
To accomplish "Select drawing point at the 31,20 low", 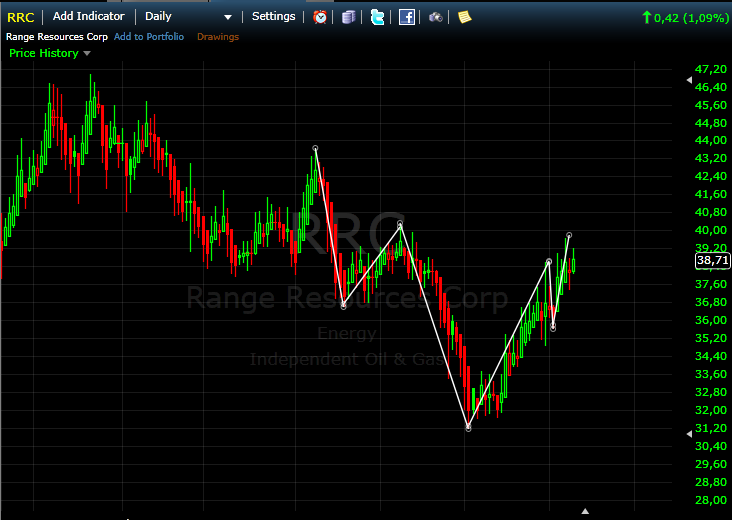I will pos(468,428).
